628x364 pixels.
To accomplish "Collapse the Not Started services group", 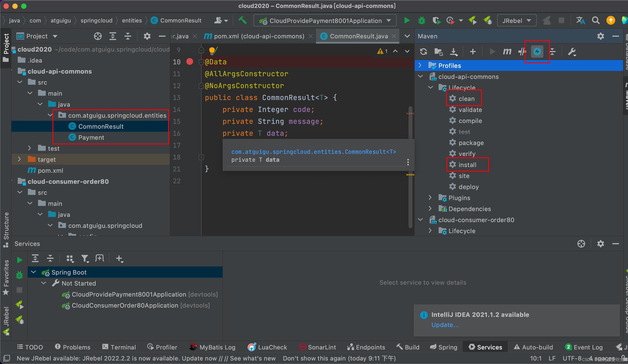I will pyautogui.click(x=44, y=283).
